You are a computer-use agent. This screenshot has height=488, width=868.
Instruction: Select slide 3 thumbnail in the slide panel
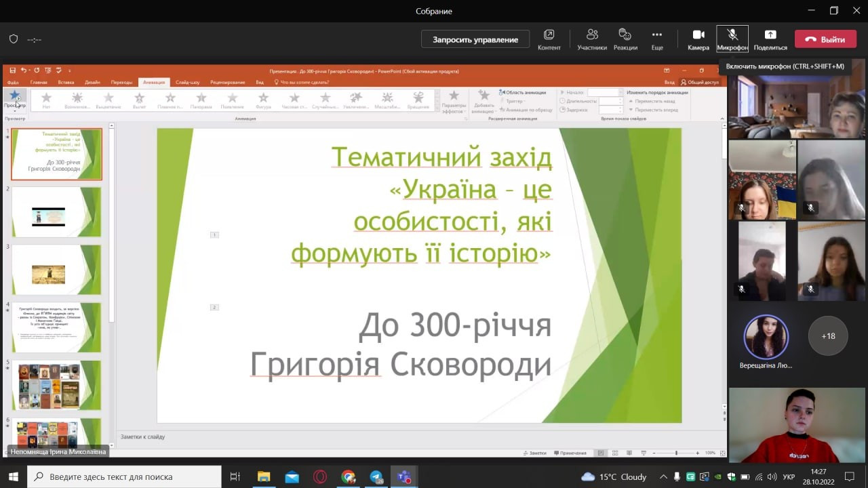tap(56, 270)
